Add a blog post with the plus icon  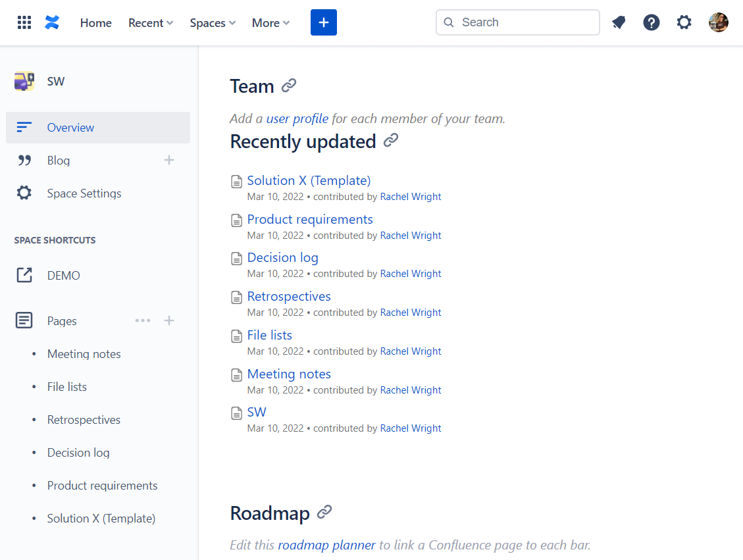click(x=169, y=160)
